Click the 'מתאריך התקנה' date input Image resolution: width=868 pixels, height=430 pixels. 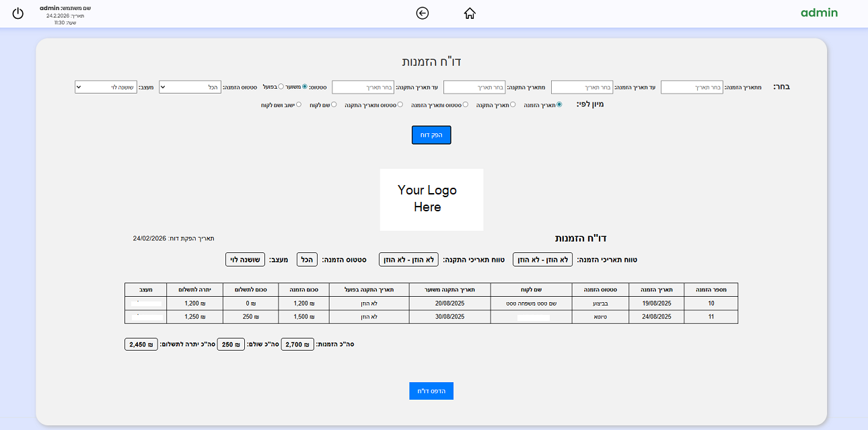[x=474, y=87]
